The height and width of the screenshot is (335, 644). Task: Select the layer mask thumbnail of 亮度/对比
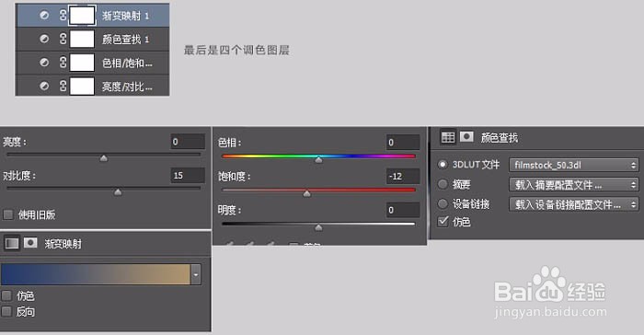click(82, 87)
